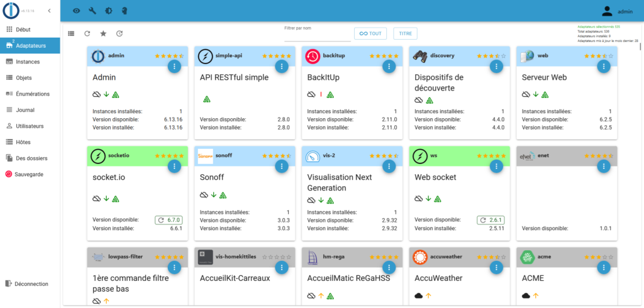Refresh the adapter list
The image size is (644, 308).
click(x=87, y=34)
